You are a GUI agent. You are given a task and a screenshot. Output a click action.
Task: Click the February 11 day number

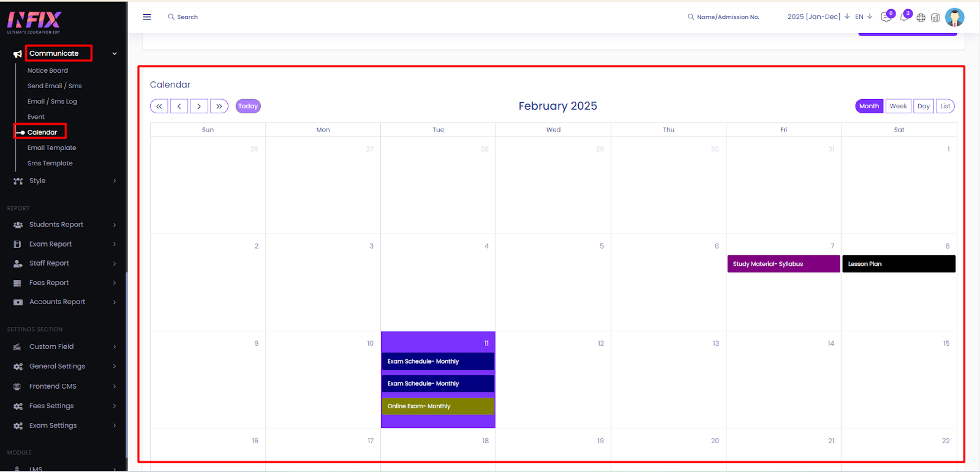pyautogui.click(x=486, y=343)
